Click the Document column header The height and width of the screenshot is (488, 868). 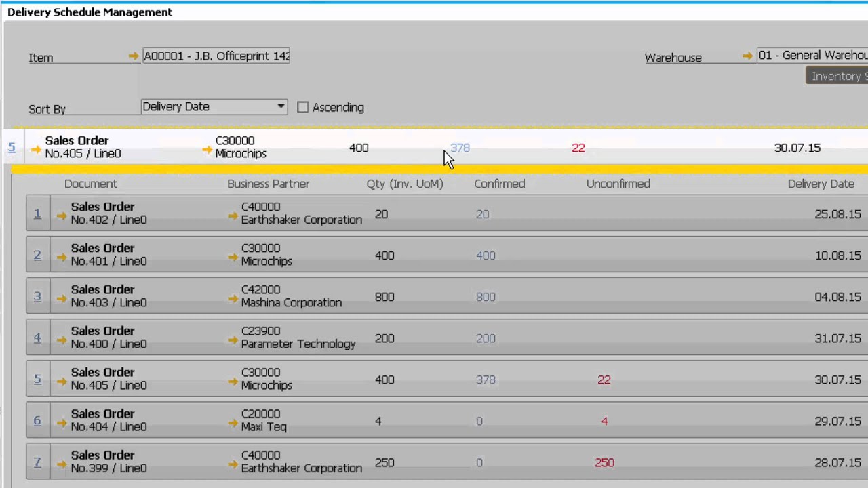click(91, 184)
